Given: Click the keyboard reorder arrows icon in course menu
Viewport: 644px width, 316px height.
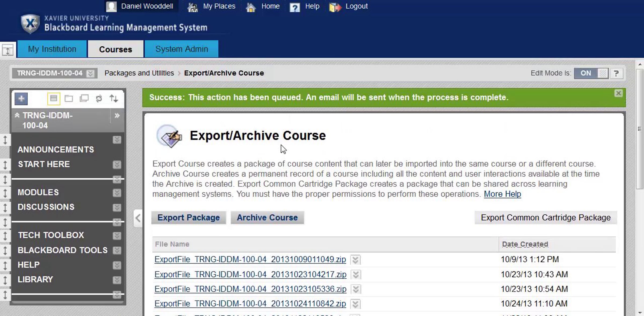Looking at the screenshot, I should (114, 98).
